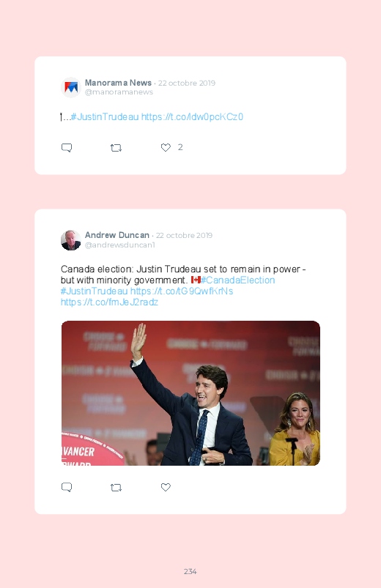Retweet the Manorama News tweet
This screenshot has height=588, width=381.
click(116, 148)
